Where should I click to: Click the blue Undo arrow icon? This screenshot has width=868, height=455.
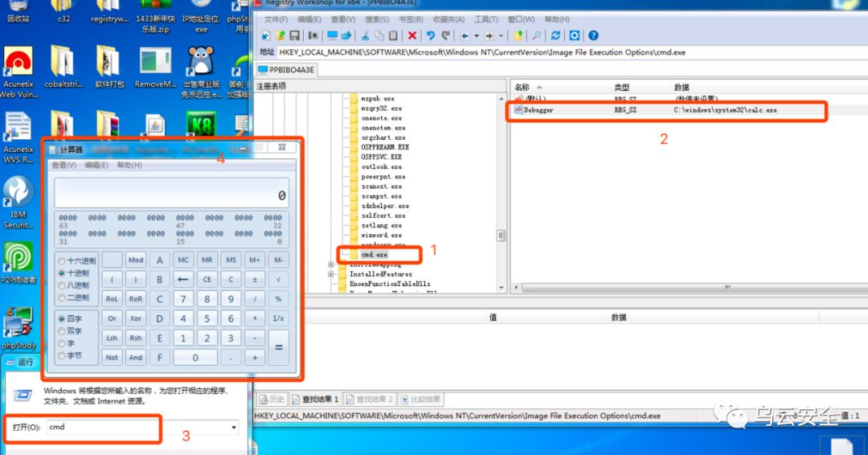pyautogui.click(x=430, y=35)
